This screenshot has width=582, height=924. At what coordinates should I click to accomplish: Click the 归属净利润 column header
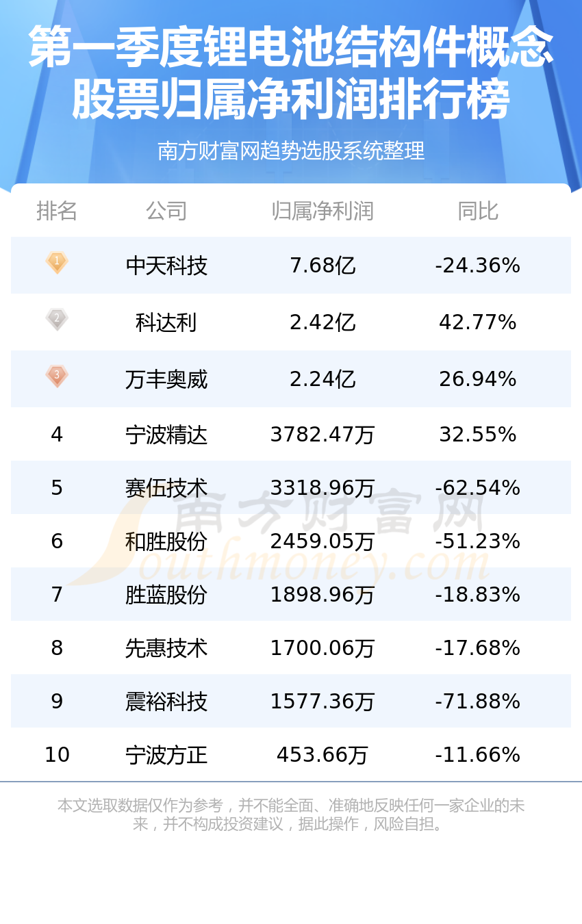point(322,211)
